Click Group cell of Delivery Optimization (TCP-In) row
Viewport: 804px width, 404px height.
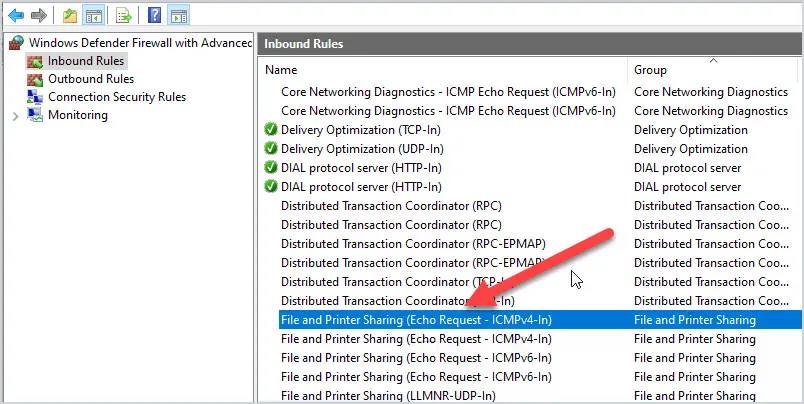tap(691, 130)
